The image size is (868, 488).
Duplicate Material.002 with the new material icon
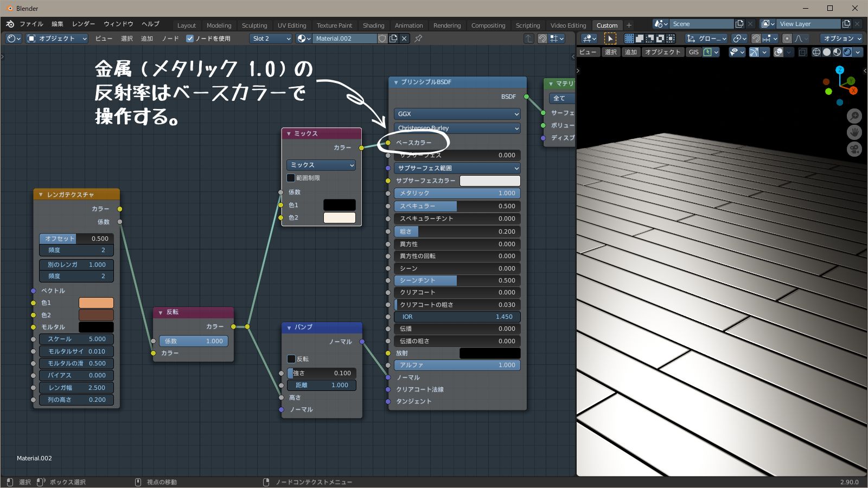[393, 38]
